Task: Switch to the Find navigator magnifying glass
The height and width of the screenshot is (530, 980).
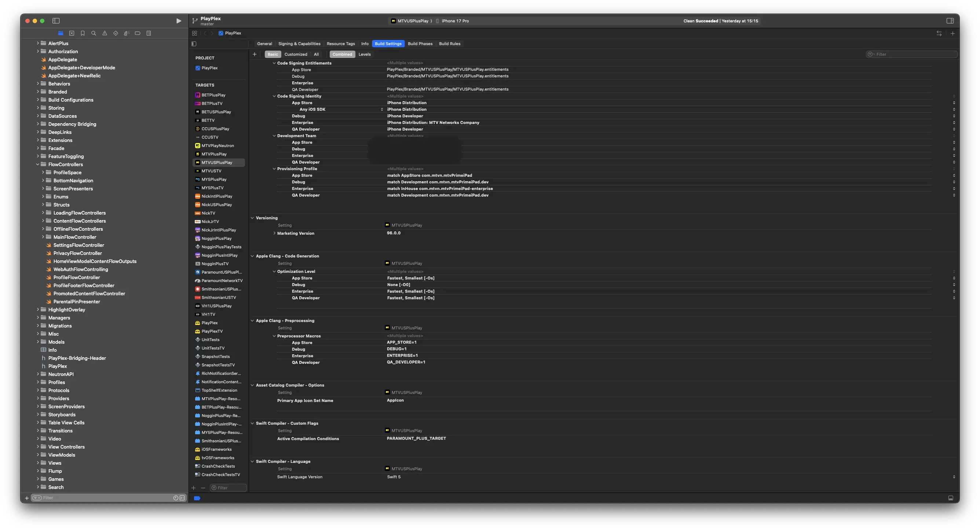Action: (x=94, y=33)
